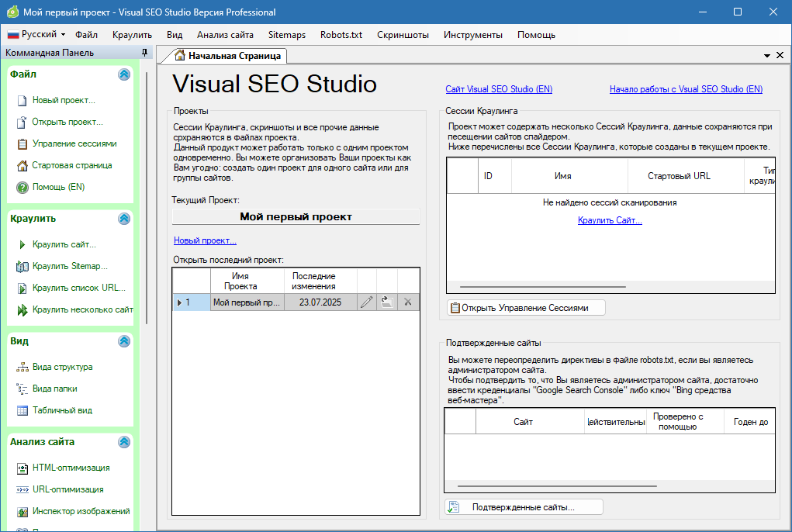Click the home icon on Начальная Страница tab
Image resolution: width=792 pixels, height=532 pixels.
click(180, 56)
